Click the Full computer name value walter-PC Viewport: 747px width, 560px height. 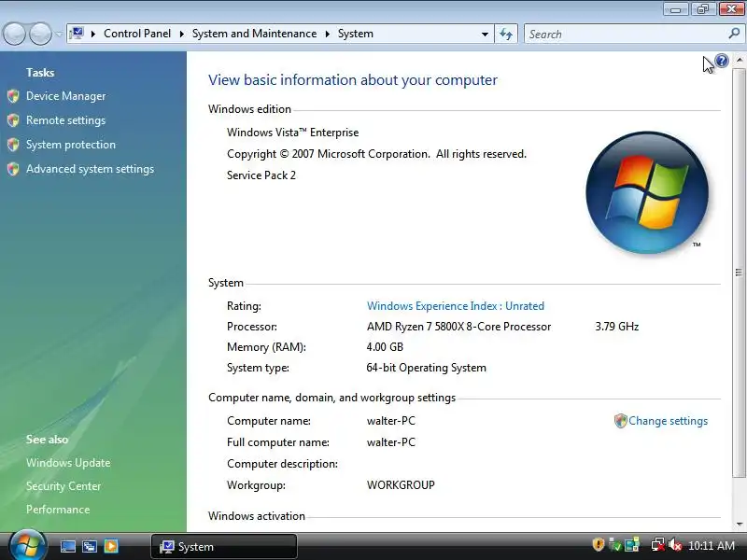pyautogui.click(x=391, y=442)
